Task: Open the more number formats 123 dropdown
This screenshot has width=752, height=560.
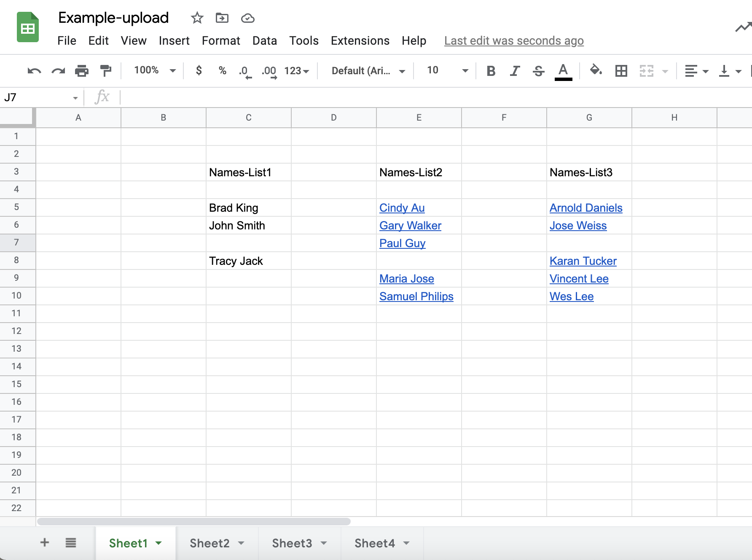Action: [297, 71]
